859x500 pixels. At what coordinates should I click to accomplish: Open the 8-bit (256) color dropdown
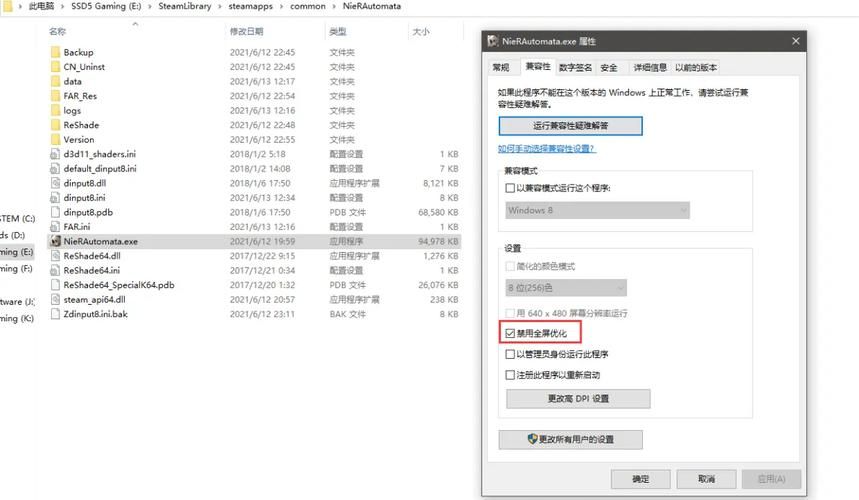566,288
